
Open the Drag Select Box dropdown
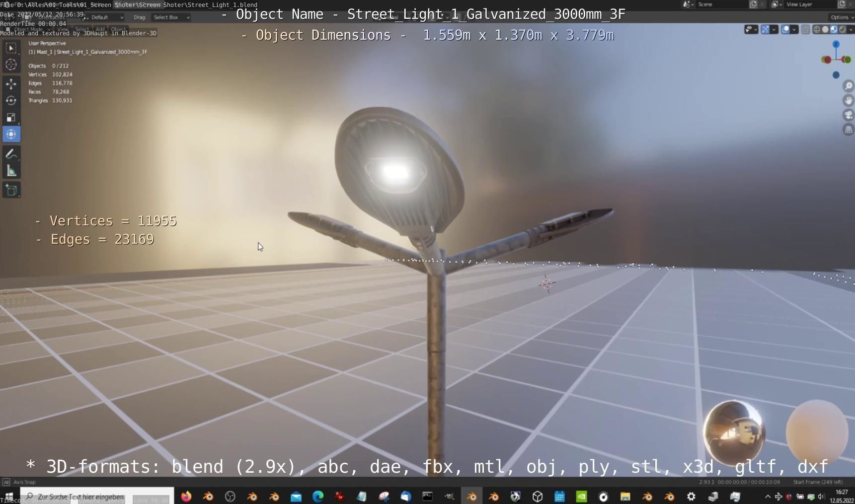click(x=171, y=17)
